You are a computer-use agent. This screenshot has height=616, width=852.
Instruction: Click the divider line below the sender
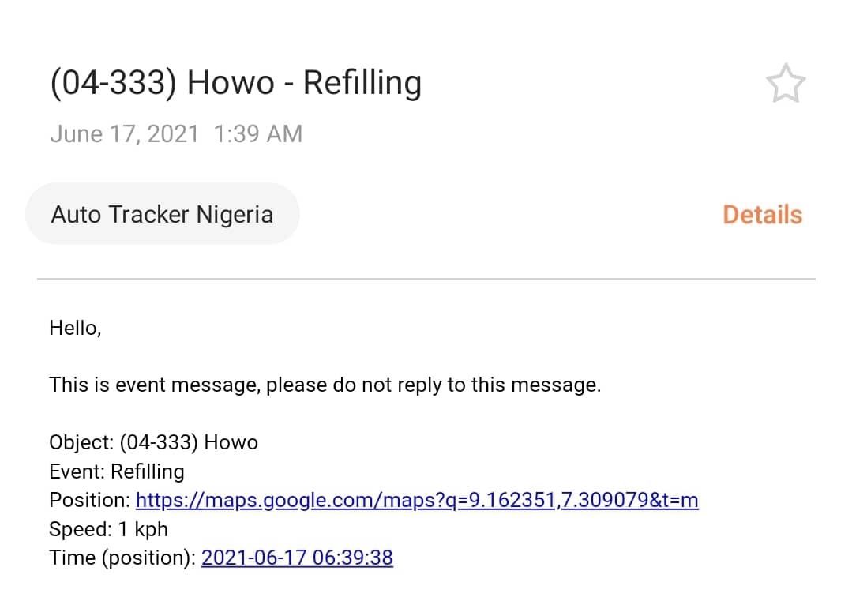[426, 279]
